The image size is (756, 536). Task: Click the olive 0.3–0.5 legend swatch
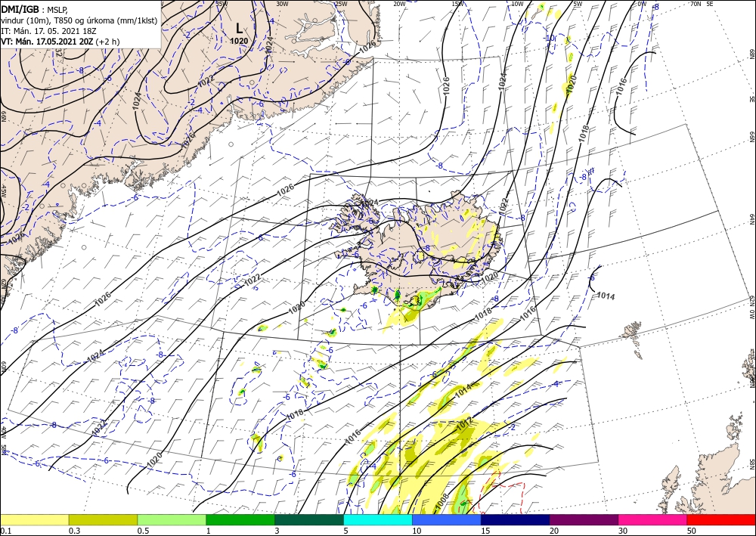(103, 519)
